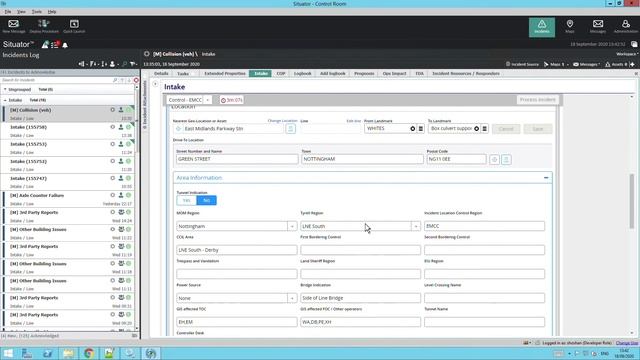Click the person filter icon in Incidents Log

click(113, 64)
